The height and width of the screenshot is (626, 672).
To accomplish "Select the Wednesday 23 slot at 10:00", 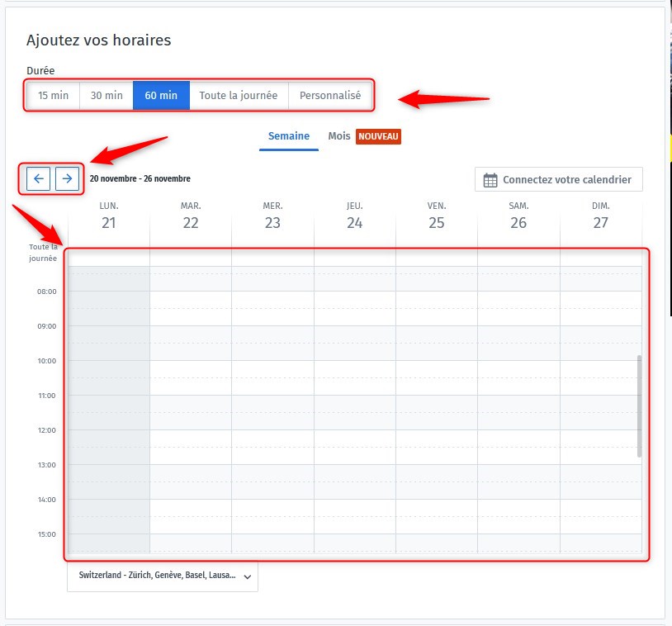I will pos(272,369).
